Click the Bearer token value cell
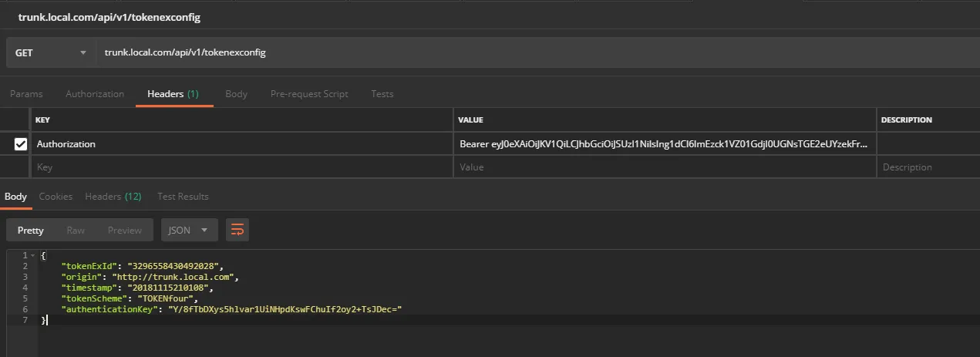The height and width of the screenshot is (357, 980). tap(665, 143)
